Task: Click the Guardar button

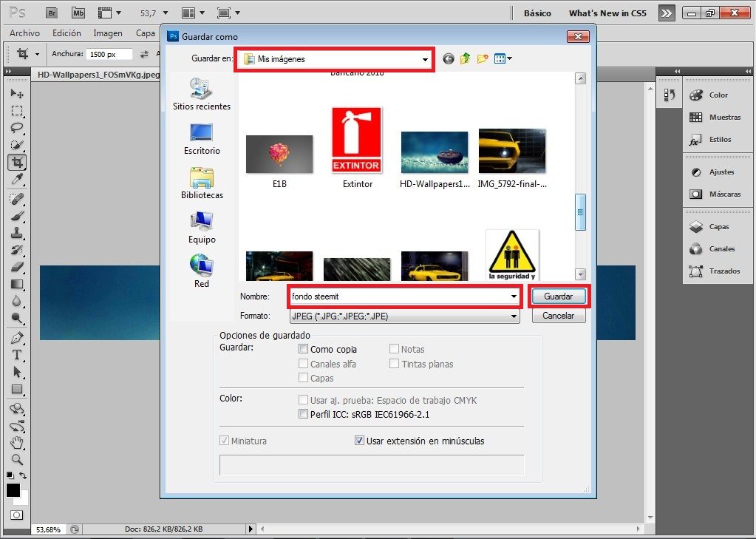Action: point(559,296)
